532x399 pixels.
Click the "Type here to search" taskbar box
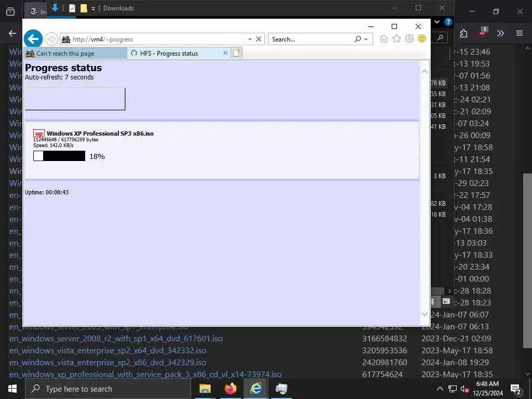click(x=108, y=389)
